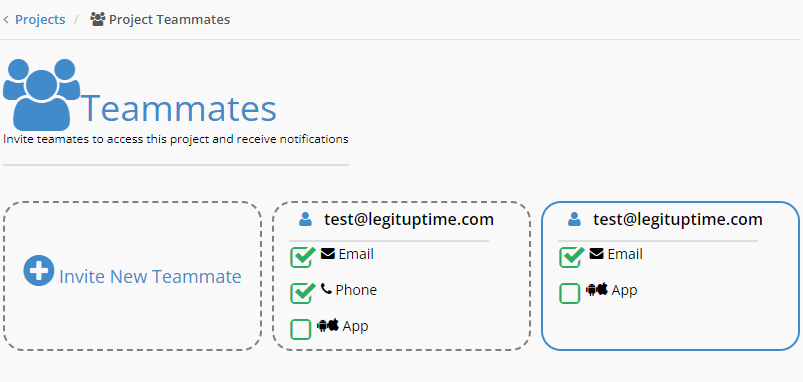
Task: Click Android/Apple icon in middle card
Action: (x=328, y=325)
